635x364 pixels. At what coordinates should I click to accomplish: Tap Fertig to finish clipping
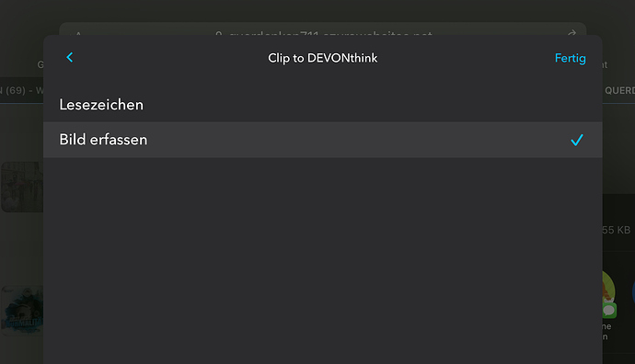(x=571, y=58)
